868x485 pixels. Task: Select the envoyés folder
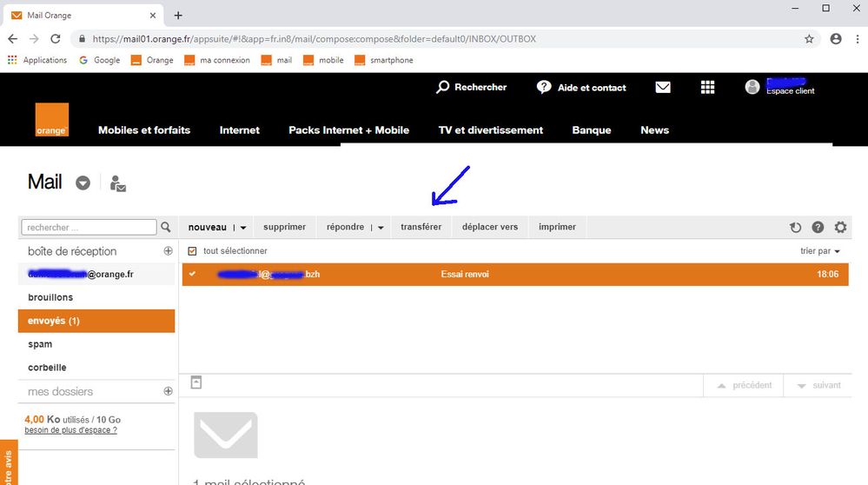click(x=96, y=321)
